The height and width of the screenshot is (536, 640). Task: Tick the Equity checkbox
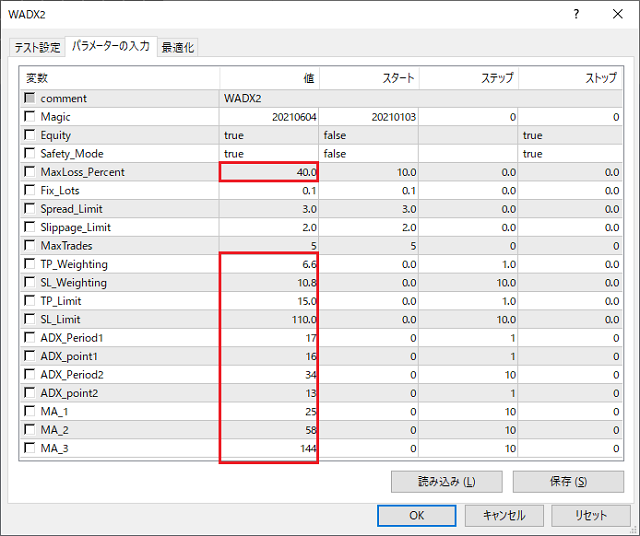pos(30,135)
